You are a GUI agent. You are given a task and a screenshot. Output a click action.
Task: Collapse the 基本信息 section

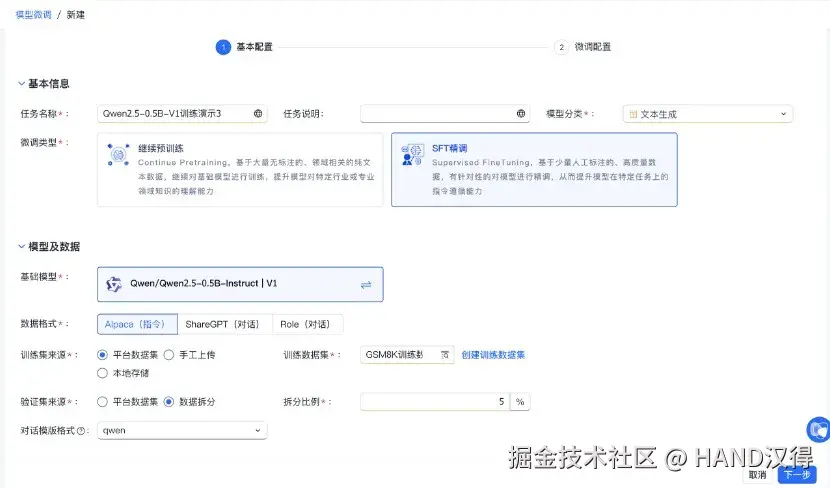[x=22, y=84]
